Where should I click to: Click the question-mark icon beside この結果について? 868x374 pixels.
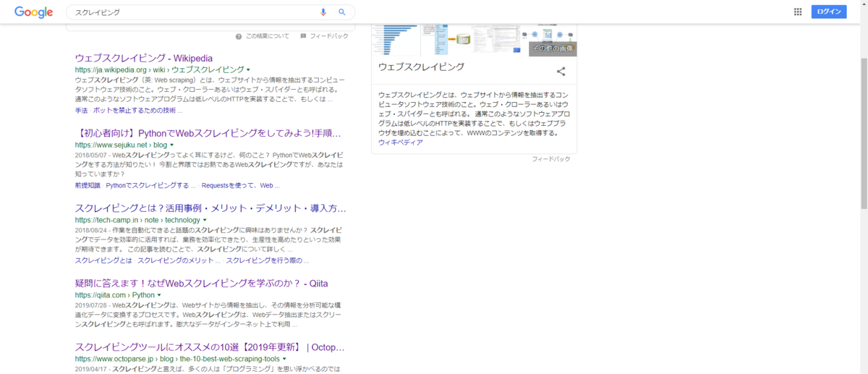tap(239, 36)
